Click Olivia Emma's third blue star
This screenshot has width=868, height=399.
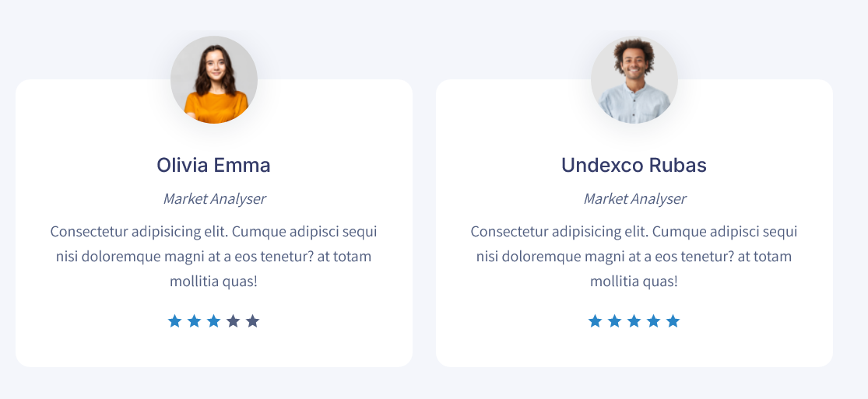tap(213, 321)
